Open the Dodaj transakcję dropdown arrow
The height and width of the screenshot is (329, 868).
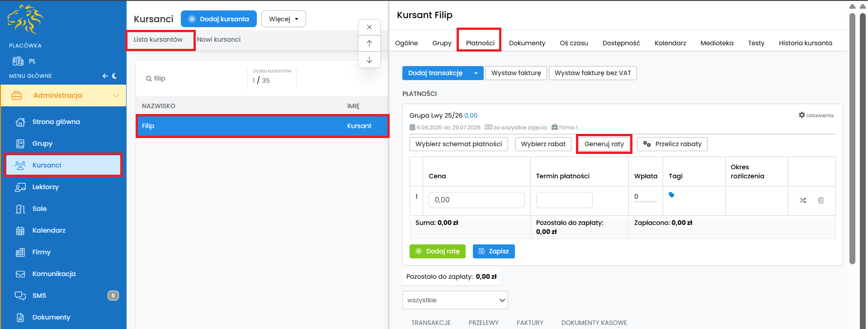point(476,73)
